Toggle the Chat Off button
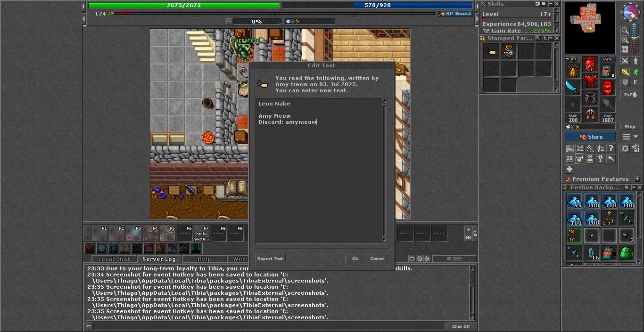This screenshot has width=644, height=332. (x=461, y=326)
